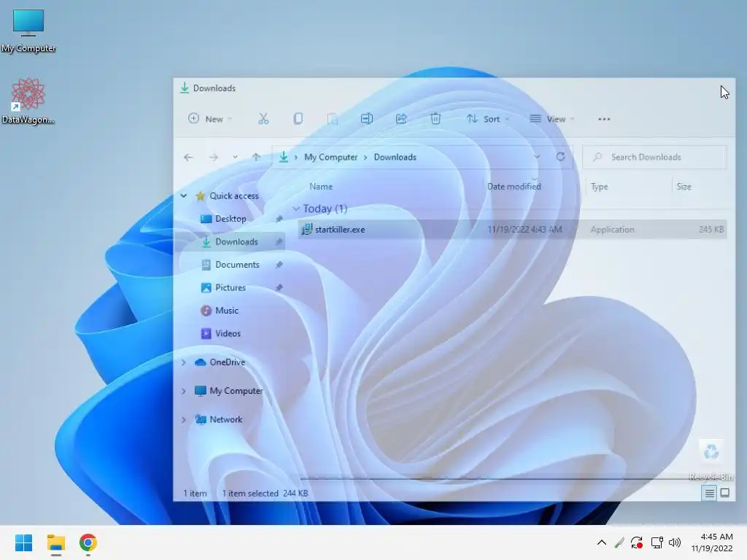Viewport: 747px width, 560px height.
Task: Select Desktop in Quick access
Action: pyautogui.click(x=231, y=219)
